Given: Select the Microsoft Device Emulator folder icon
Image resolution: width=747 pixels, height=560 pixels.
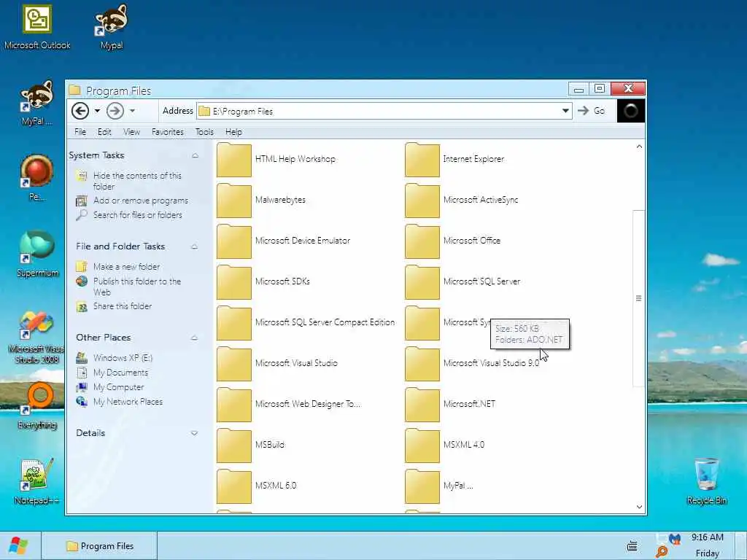Looking at the screenshot, I should pyautogui.click(x=234, y=241).
